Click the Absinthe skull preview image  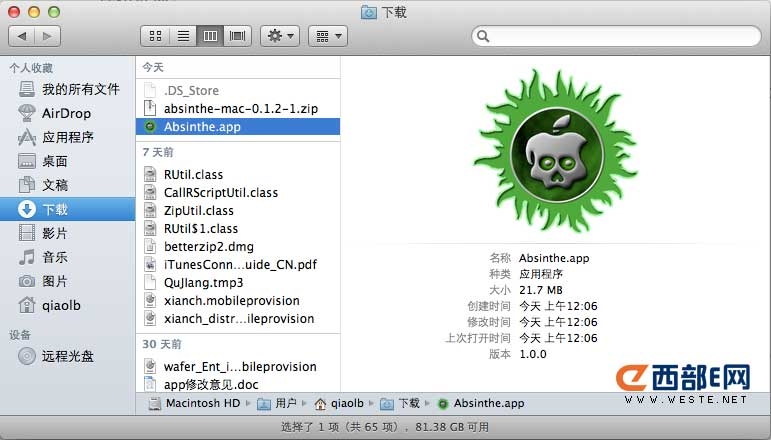(555, 152)
